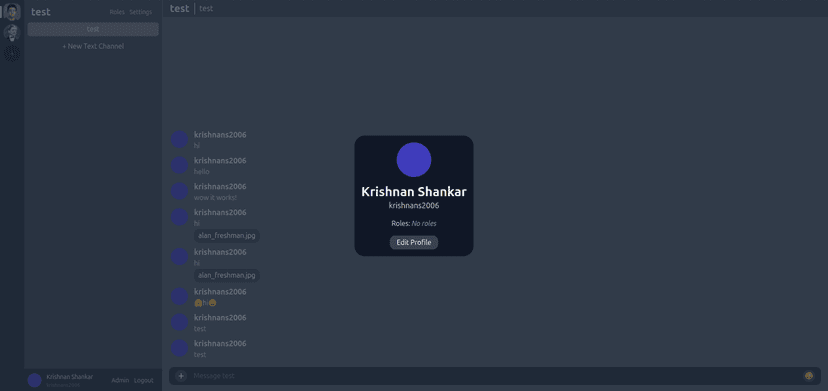Click krishnans2006 username on 'hello' message

coord(220,161)
